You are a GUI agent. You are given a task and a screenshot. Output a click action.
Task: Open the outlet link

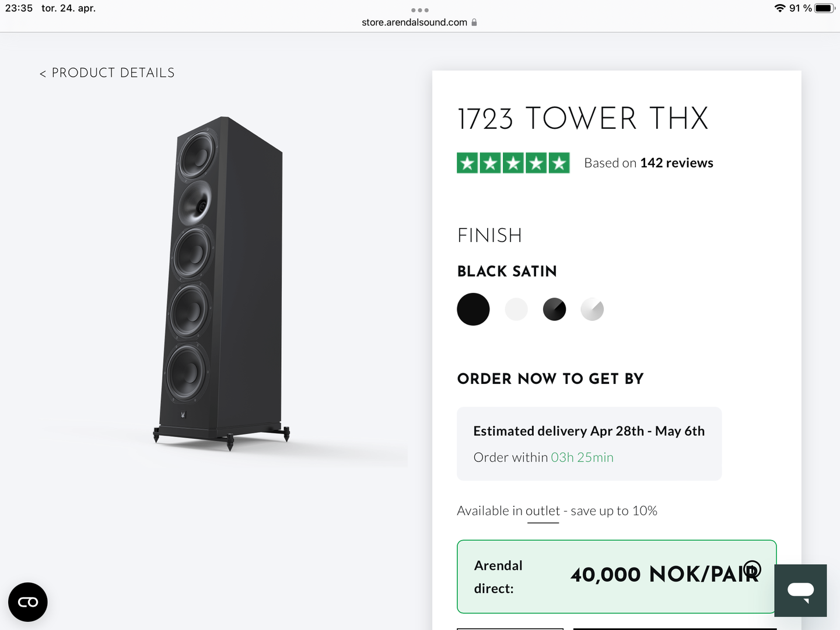(x=542, y=511)
